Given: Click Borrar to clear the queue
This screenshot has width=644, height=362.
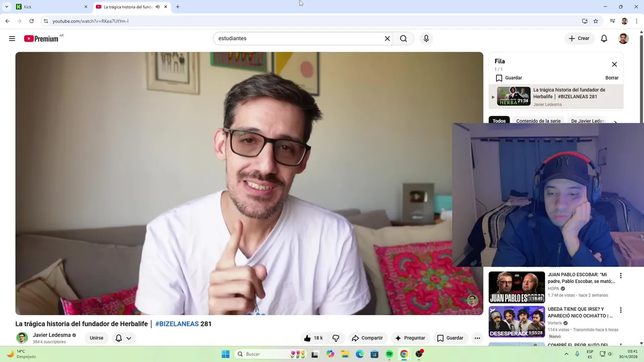Looking at the screenshot, I should pos(612,78).
